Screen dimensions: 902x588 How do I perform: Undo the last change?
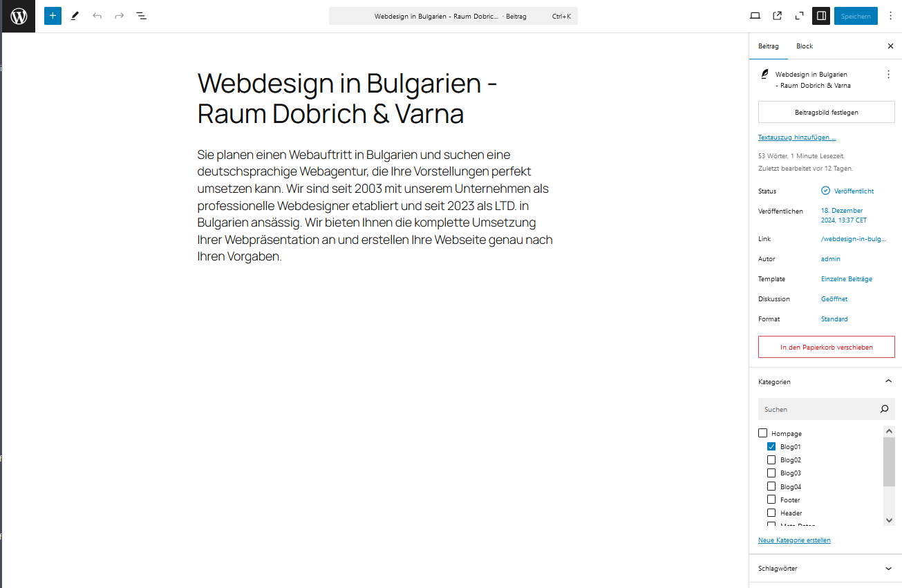pyautogui.click(x=97, y=15)
